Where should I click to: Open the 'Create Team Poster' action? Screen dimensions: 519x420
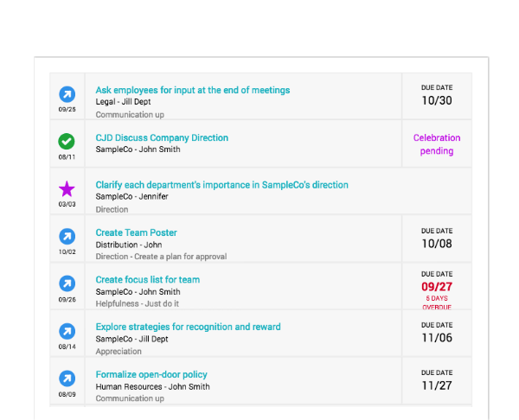point(136,232)
